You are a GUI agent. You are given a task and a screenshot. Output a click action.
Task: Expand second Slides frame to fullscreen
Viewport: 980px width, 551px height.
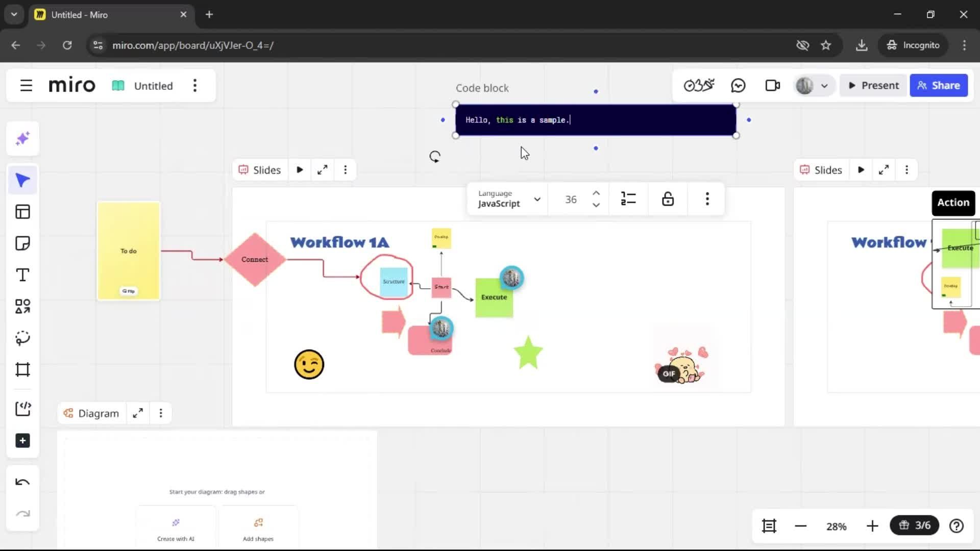pos(884,170)
